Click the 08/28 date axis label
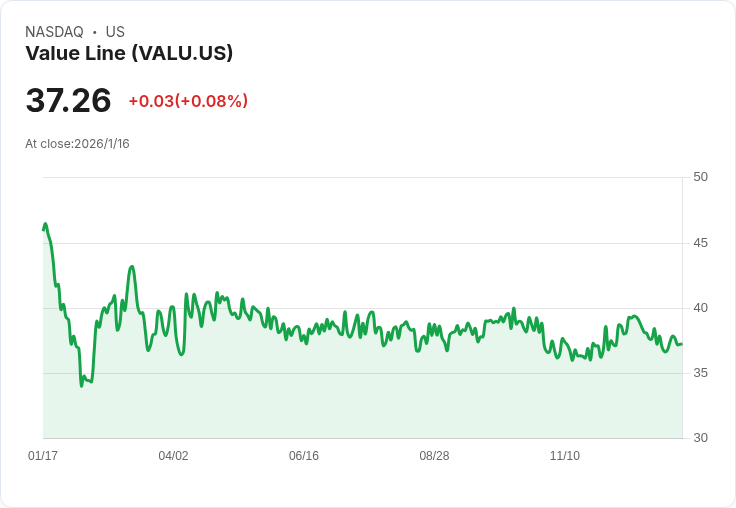 pyautogui.click(x=434, y=455)
